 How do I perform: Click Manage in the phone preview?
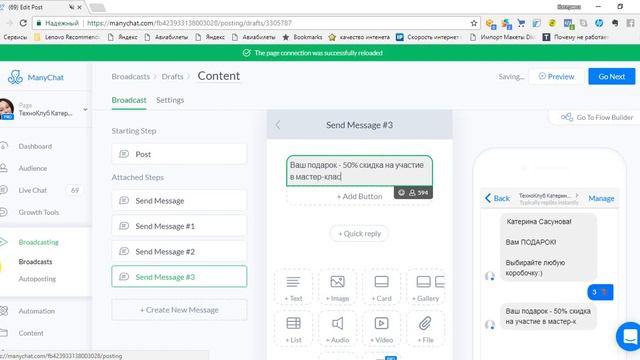tap(601, 198)
